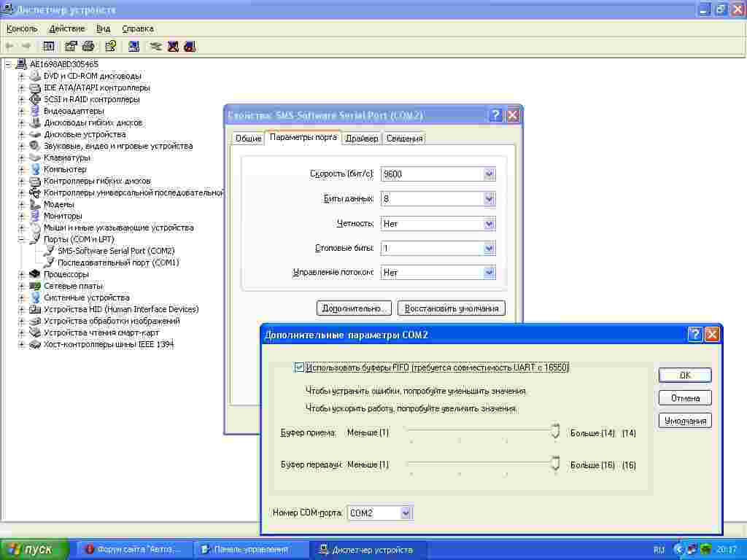Switch to the 'Общие' tab
This screenshot has height=560, width=747.
248,138
